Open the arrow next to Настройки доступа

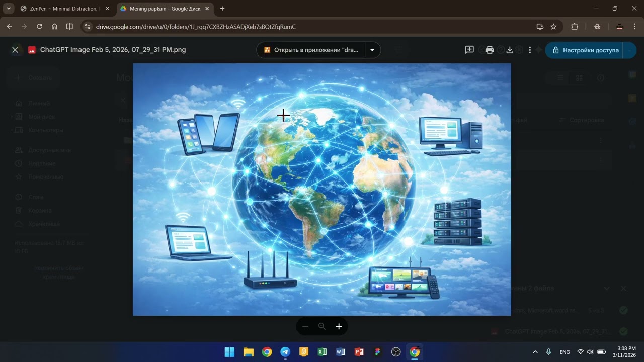[x=629, y=50]
